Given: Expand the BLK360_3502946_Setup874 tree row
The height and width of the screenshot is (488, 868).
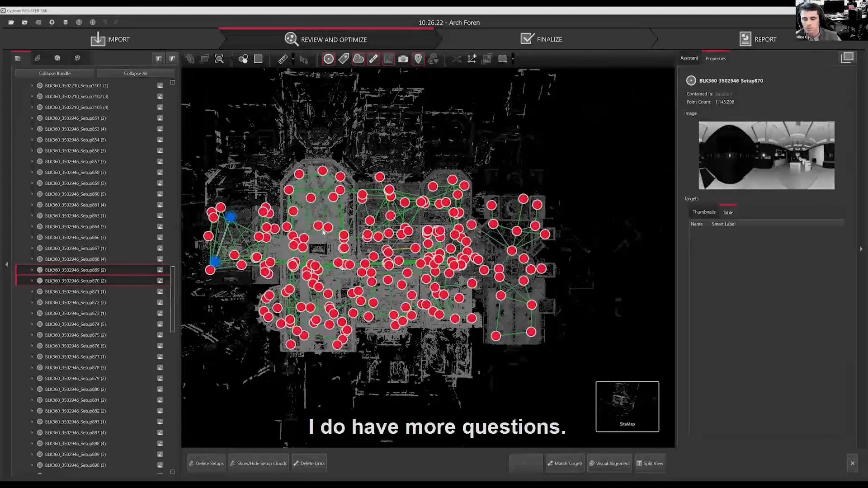Looking at the screenshot, I should tap(32, 324).
